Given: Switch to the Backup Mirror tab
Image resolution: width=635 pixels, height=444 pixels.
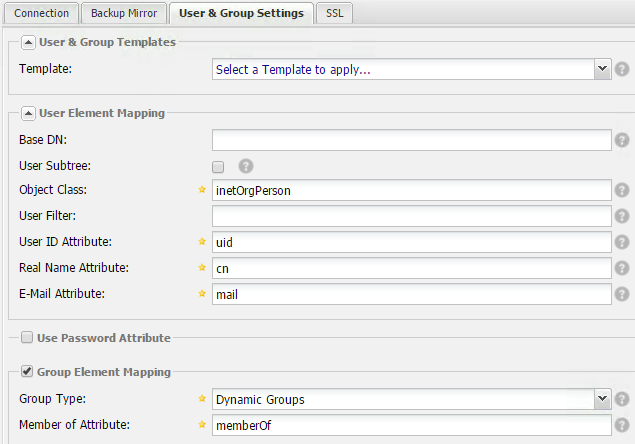Looking at the screenshot, I should (x=124, y=13).
